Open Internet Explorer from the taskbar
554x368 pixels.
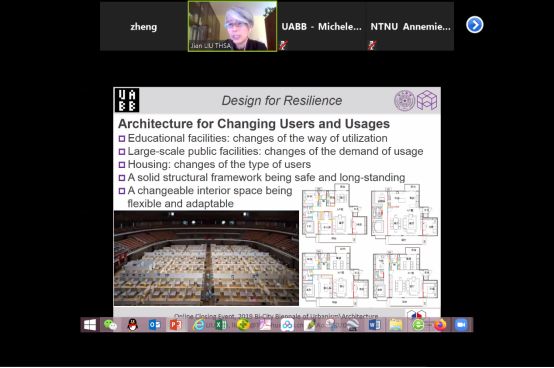199,325
